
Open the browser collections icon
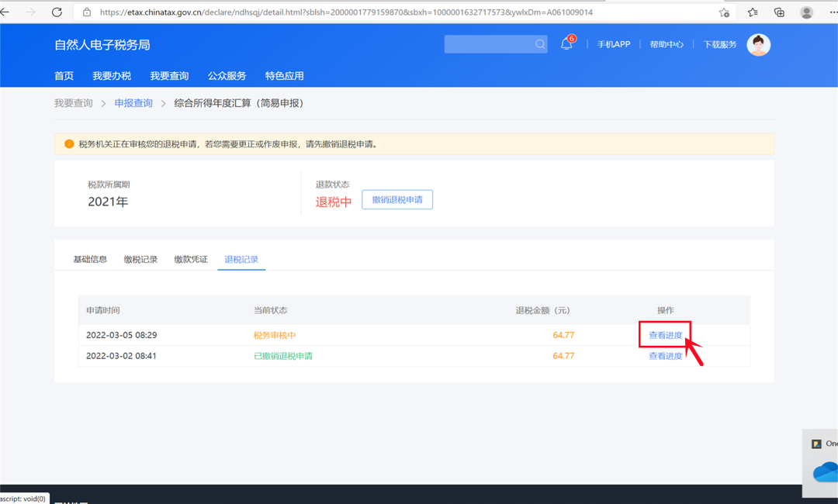(779, 12)
